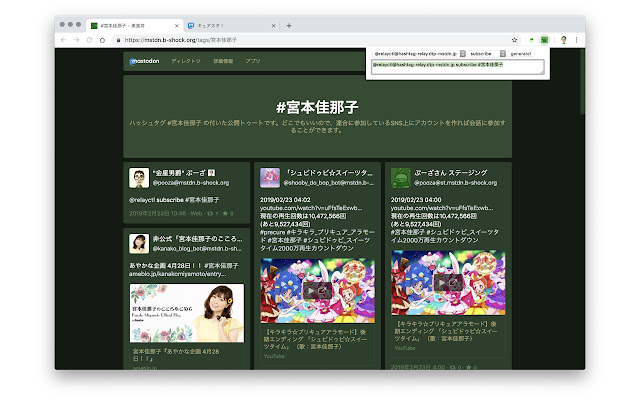Click #宮本佳那子 hashtag in relayctl subscribe post
The width and height of the screenshot is (640, 400).
(202, 200)
